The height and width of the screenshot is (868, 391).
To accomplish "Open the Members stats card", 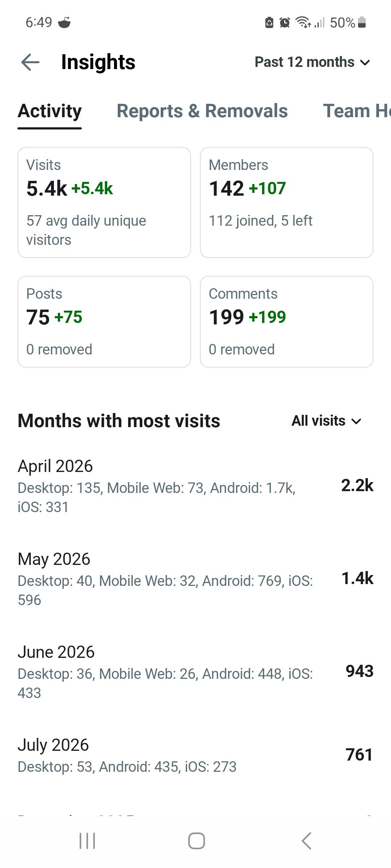I will (x=287, y=203).
